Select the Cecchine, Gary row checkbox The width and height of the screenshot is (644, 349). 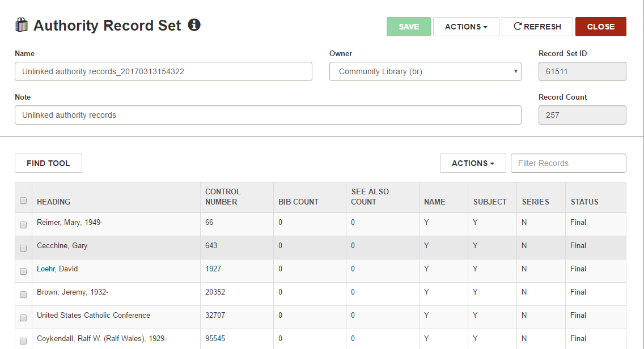click(x=23, y=248)
